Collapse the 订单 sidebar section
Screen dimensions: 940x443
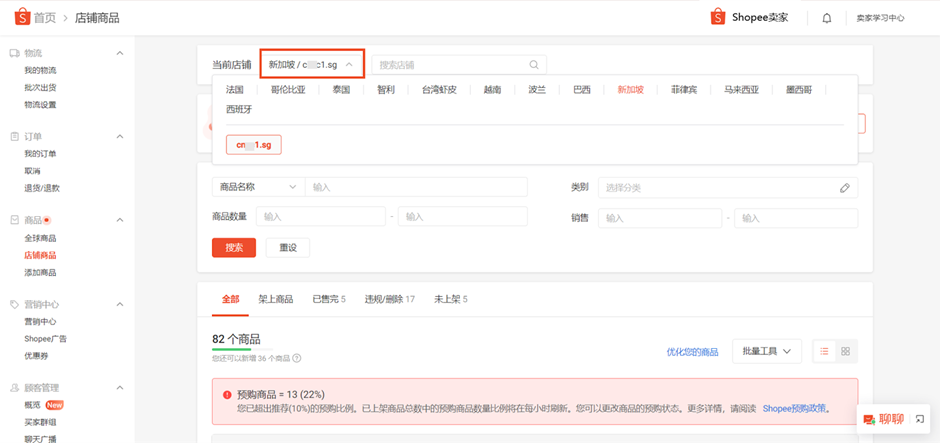(x=120, y=137)
